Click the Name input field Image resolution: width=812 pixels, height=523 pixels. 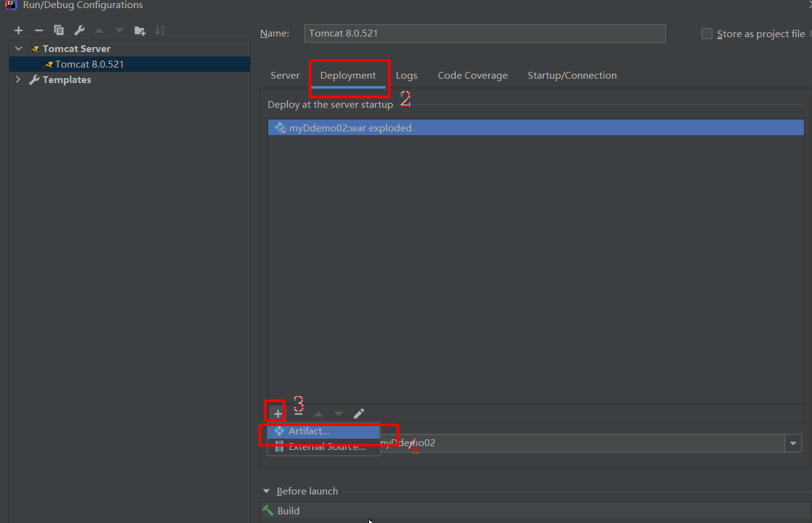pyautogui.click(x=485, y=33)
